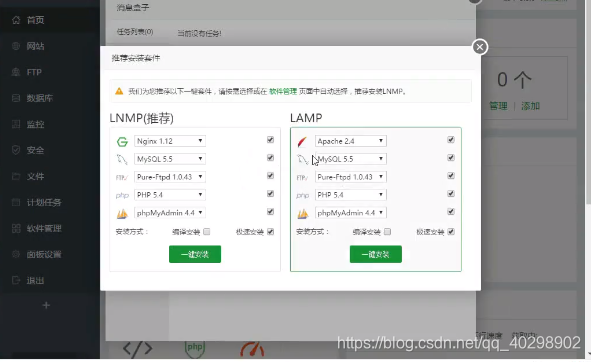Uncheck LAMP Pure-Ftpd checkbox
591x362 pixels.
point(451,176)
